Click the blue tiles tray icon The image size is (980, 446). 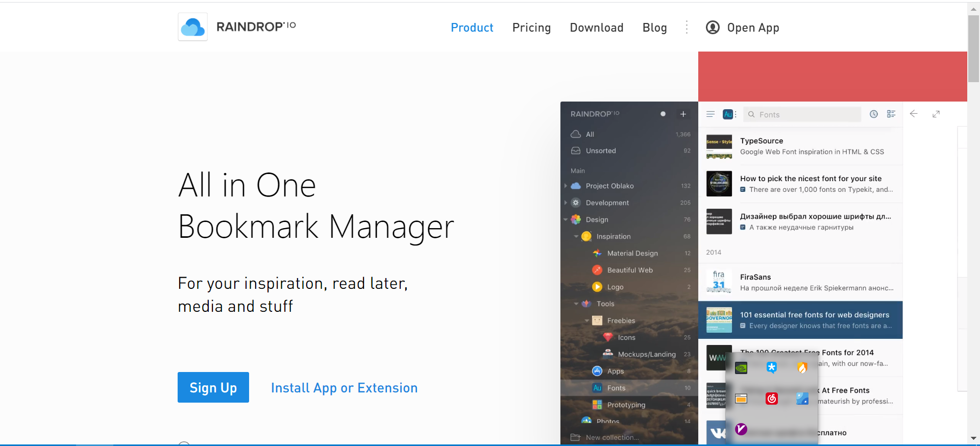802,399
